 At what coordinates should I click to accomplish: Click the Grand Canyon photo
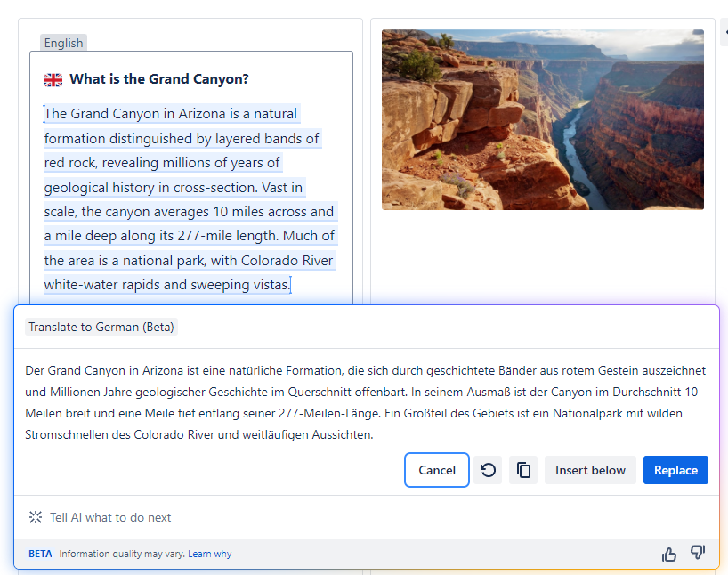click(x=542, y=119)
